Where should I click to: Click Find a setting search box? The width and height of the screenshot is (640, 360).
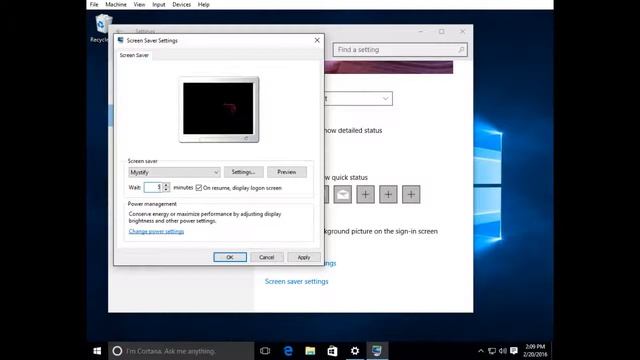click(x=400, y=50)
